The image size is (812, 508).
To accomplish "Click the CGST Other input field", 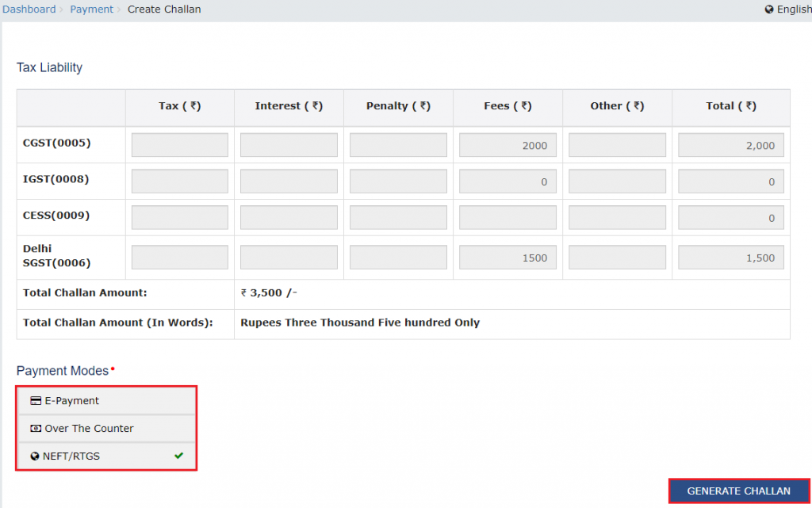I will [x=617, y=145].
